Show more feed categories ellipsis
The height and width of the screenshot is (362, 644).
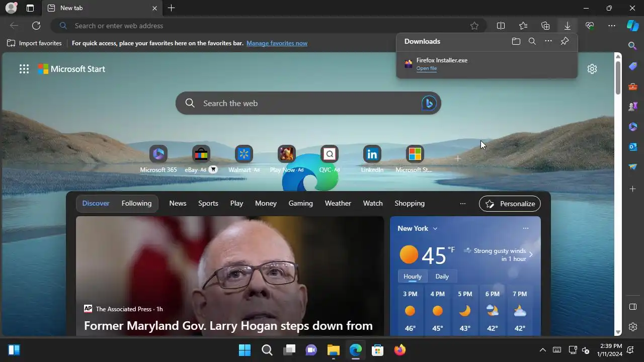[x=463, y=203]
